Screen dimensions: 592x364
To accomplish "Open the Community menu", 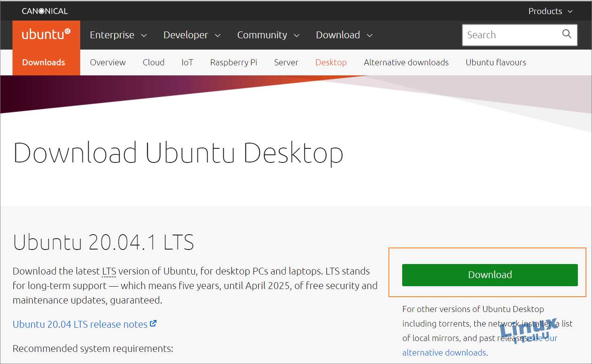I will click(268, 35).
